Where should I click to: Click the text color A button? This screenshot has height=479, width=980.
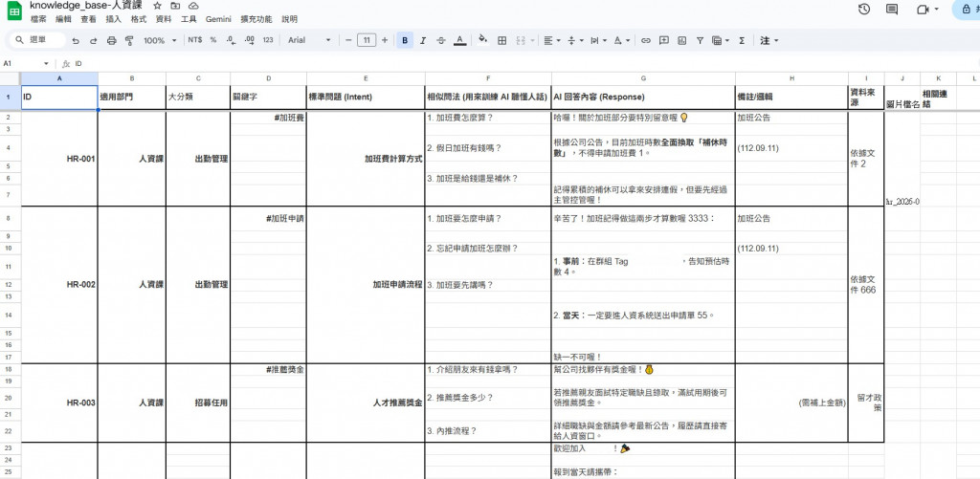(x=460, y=40)
